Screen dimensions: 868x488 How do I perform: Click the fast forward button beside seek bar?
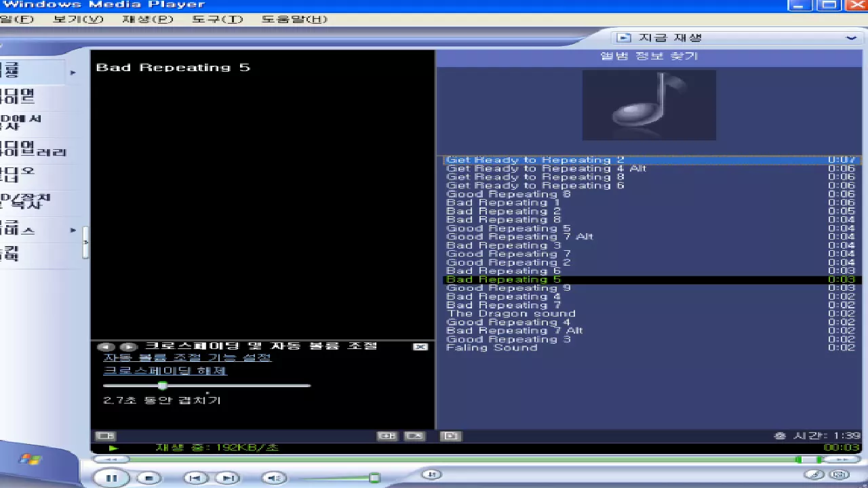[x=842, y=460]
